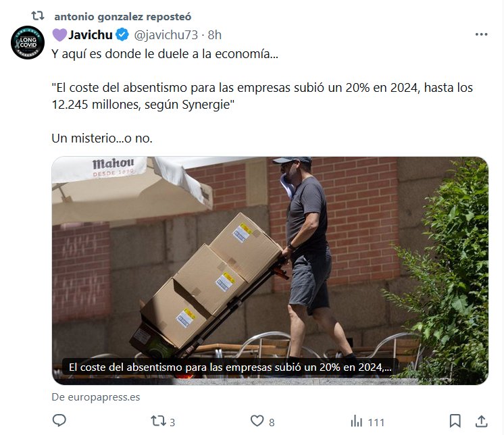Open the europapress article image card

click(x=270, y=270)
